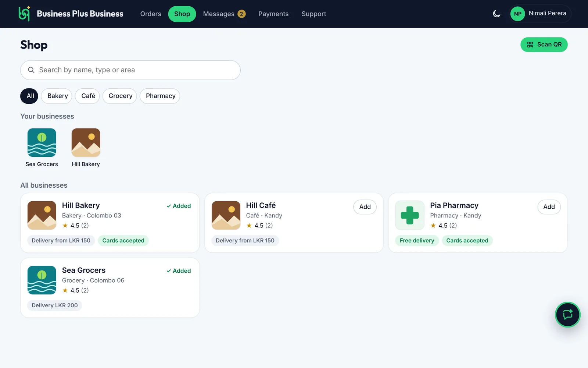588x368 pixels.
Task: Click Pia Pharmacy 'Cards accepted' tag
Action: [x=467, y=241]
